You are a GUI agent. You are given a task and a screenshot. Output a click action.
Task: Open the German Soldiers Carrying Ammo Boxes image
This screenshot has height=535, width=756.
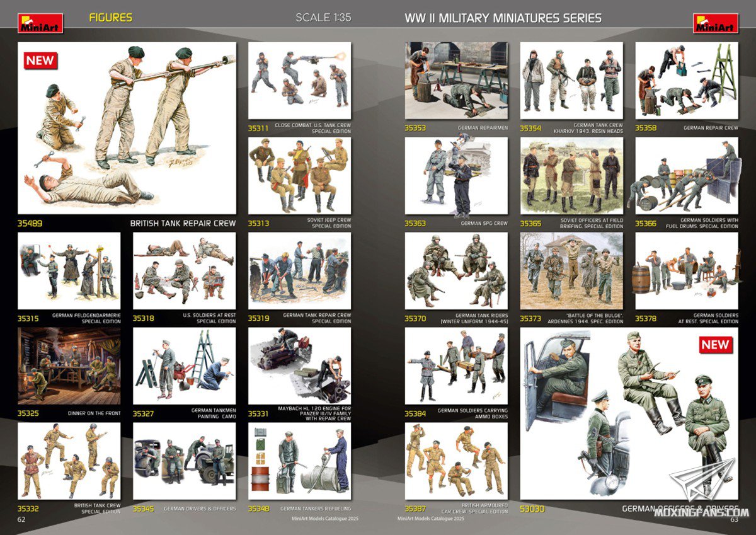click(x=456, y=366)
